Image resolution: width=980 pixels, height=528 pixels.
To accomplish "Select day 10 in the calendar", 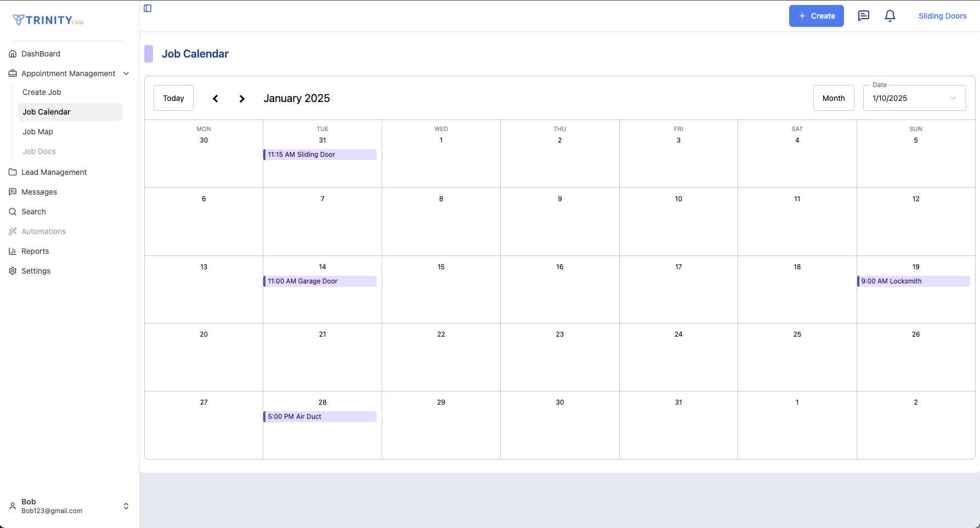I will point(678,199).
